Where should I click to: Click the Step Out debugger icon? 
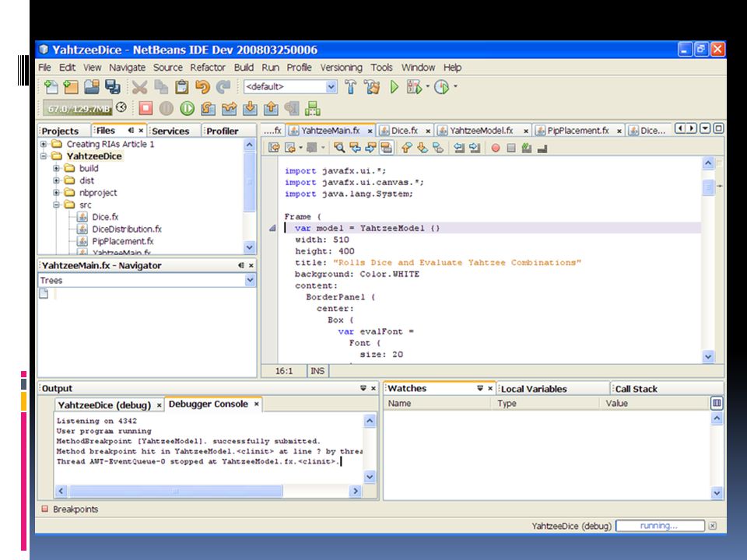(271, 109)
